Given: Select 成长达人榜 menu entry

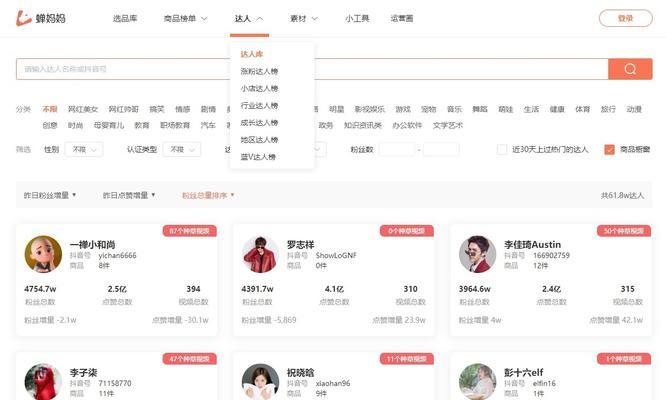Looking at the screenshot, I should pos(259,122).
